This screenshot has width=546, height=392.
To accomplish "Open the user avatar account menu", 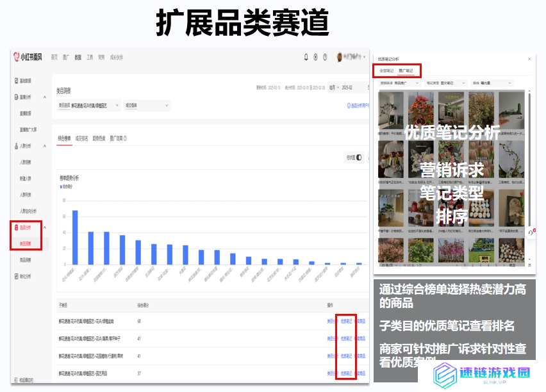I will click(351, 57).
